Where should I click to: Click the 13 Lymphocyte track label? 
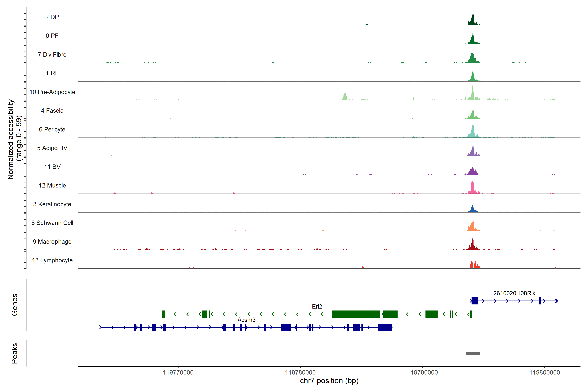52,260
